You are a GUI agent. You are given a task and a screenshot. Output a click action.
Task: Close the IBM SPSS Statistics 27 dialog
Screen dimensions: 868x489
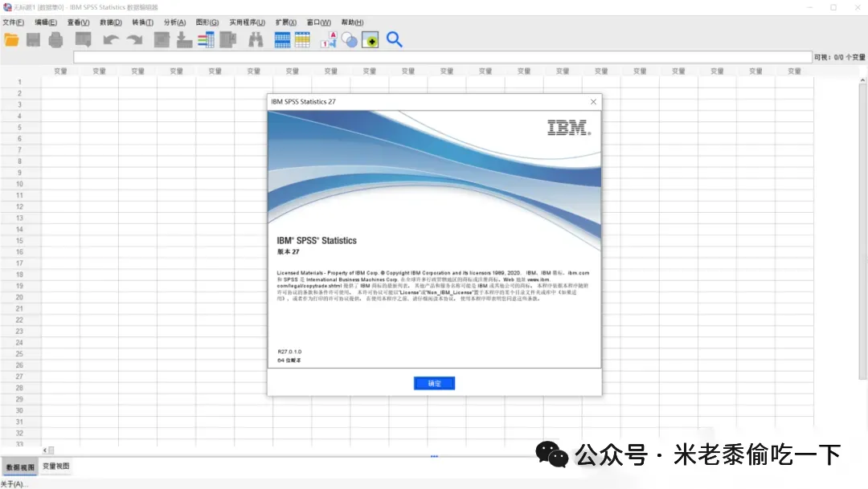[593, 102]
